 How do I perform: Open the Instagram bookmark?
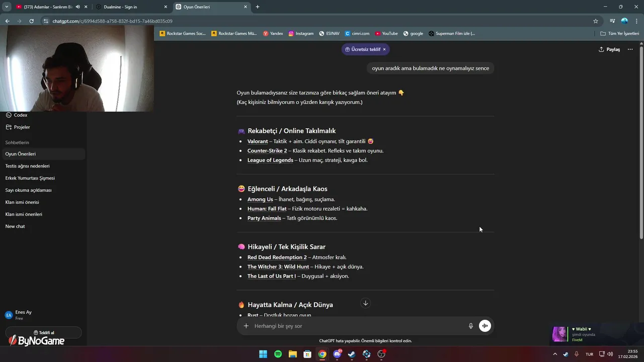301,34
